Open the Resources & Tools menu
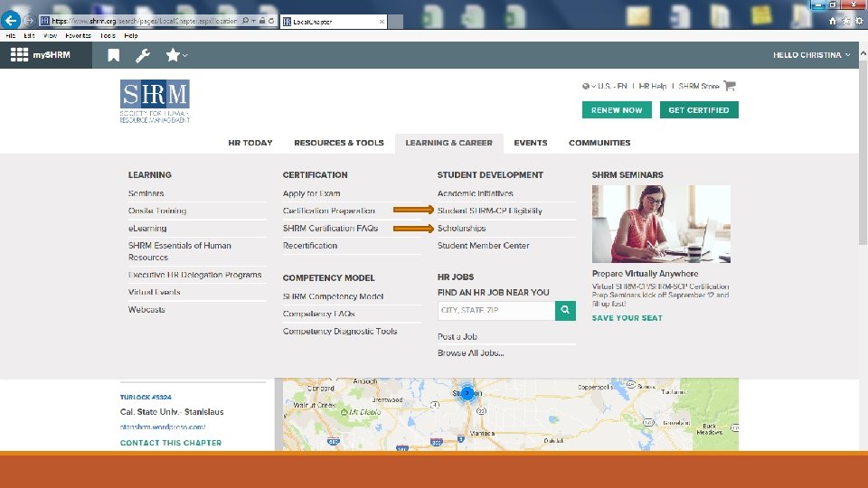This screenshot has height=488, width=868. point(339,143)
